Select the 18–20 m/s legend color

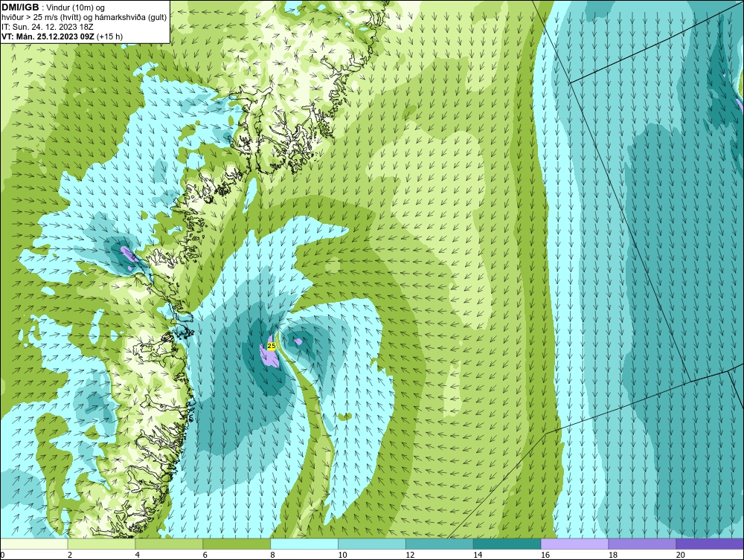643,544
